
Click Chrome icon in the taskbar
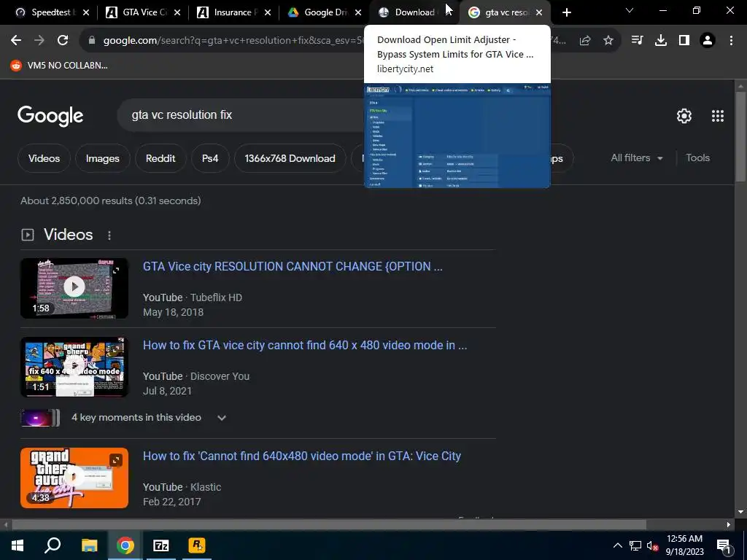click(125, 545)
